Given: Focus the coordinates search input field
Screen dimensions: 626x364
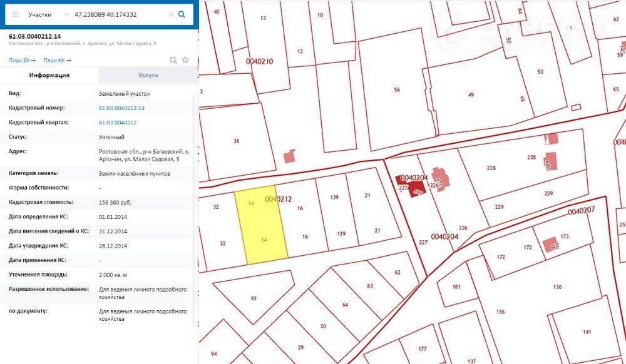Looking at the screenshot, I should [119, 14].
